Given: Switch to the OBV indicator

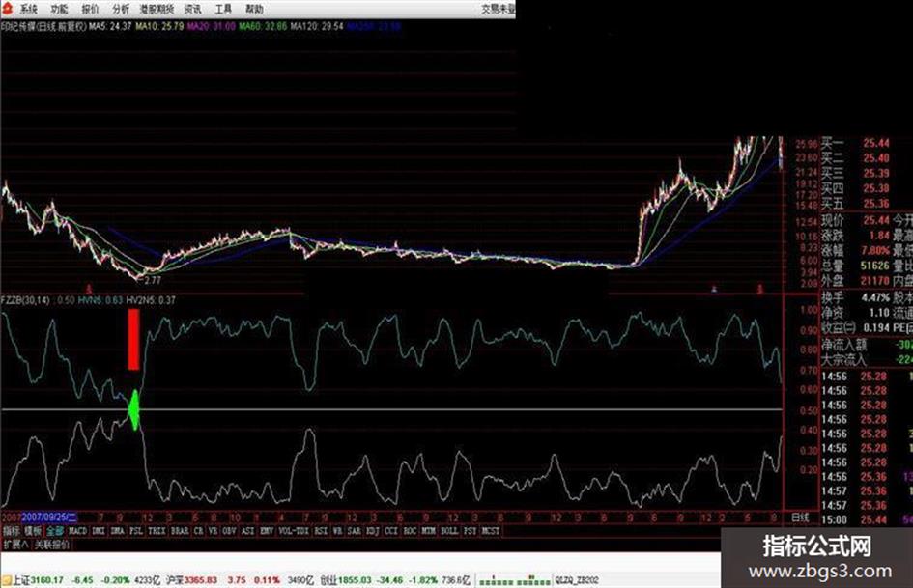Looking at the screenshot, I should 229,531.
